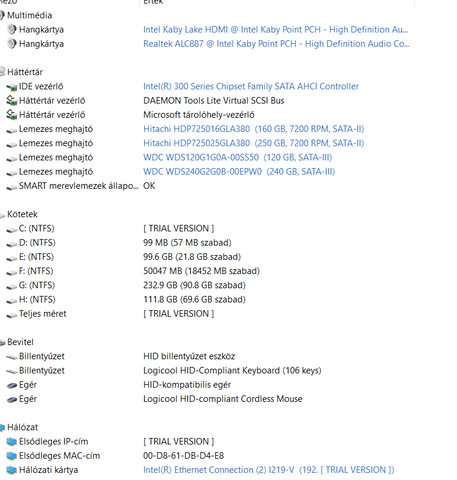Select Logicool HID-compliant Cordless Mouse value

click(223, 399)
